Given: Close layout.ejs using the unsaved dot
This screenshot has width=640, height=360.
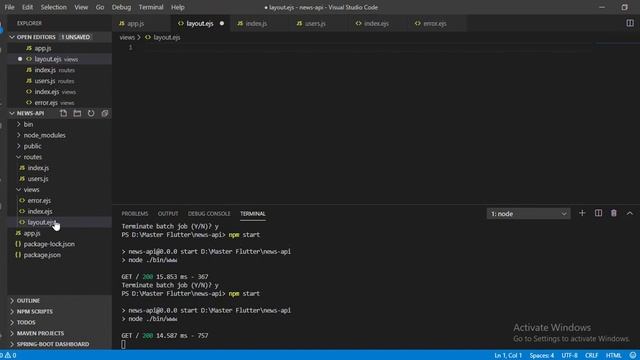Looking at the screenshot, I should (222, 23).
